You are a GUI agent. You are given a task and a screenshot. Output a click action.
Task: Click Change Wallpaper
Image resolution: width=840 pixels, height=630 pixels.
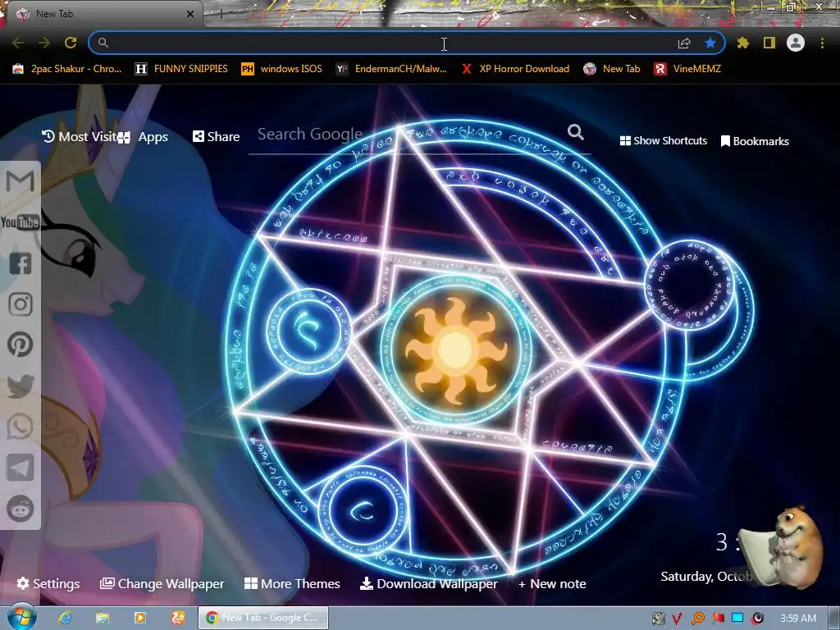(162, 584)
